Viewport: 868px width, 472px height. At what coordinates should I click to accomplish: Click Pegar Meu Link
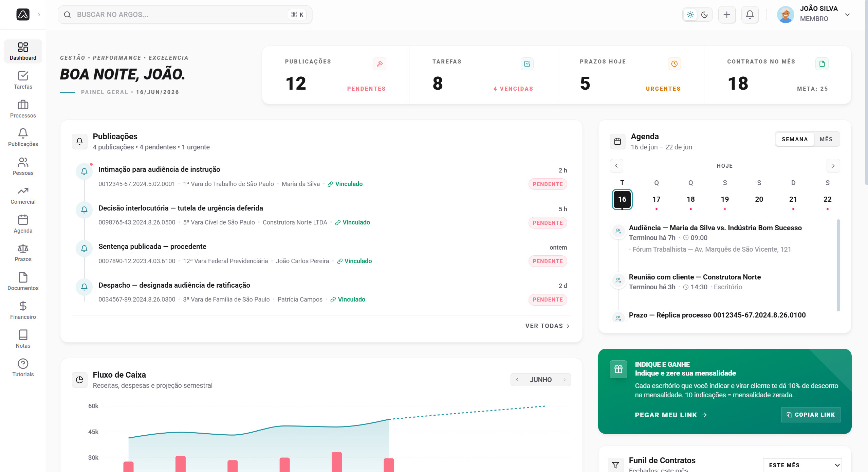(671, 415)
